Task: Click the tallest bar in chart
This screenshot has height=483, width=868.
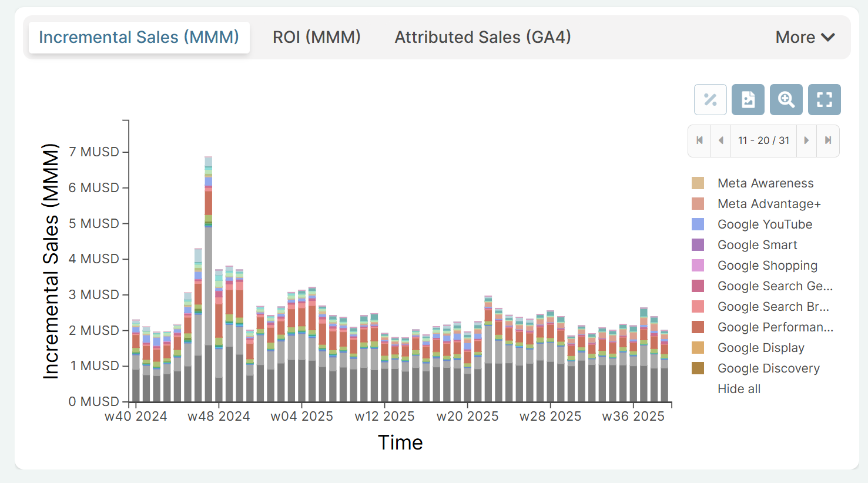Action: [x=208, y=294]
